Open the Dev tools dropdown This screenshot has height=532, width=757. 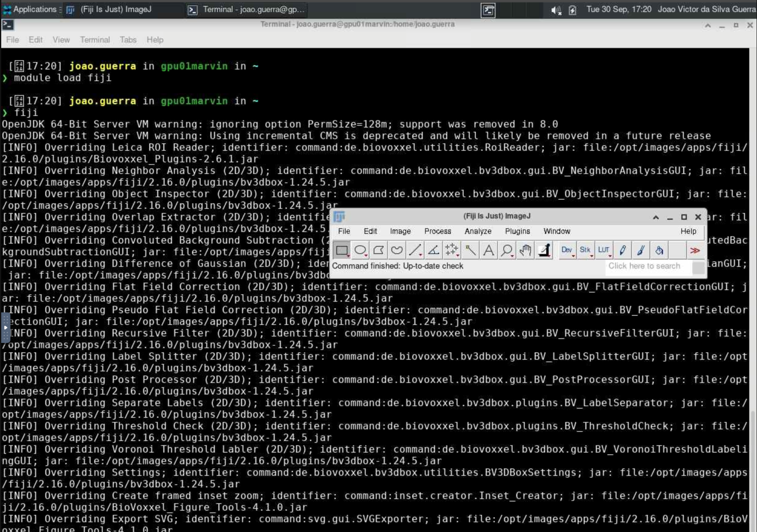click(x=567, y=250)
